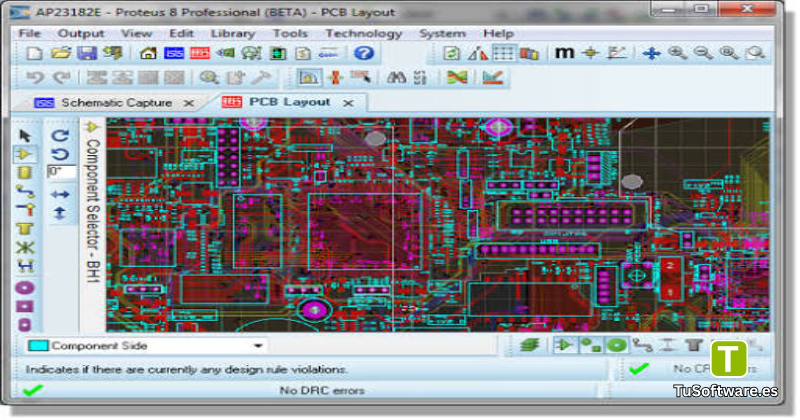Go to the Home page icon

pos(148,53)
